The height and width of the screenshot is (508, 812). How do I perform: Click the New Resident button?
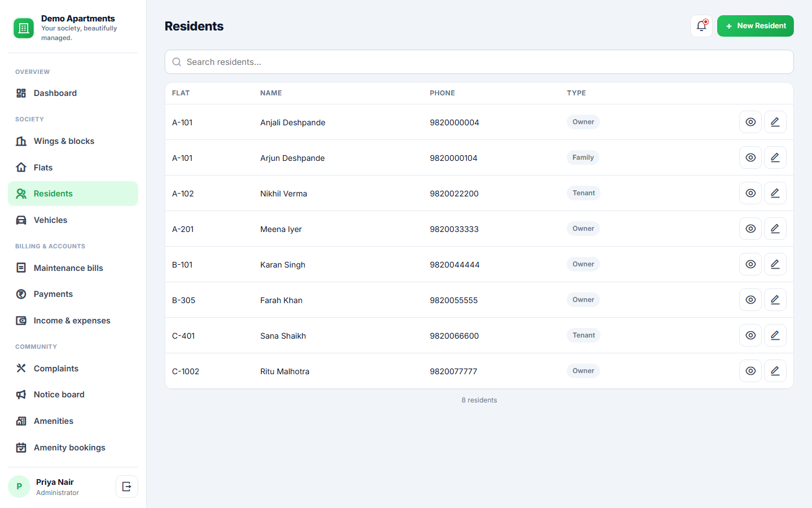tap(756, 26)
